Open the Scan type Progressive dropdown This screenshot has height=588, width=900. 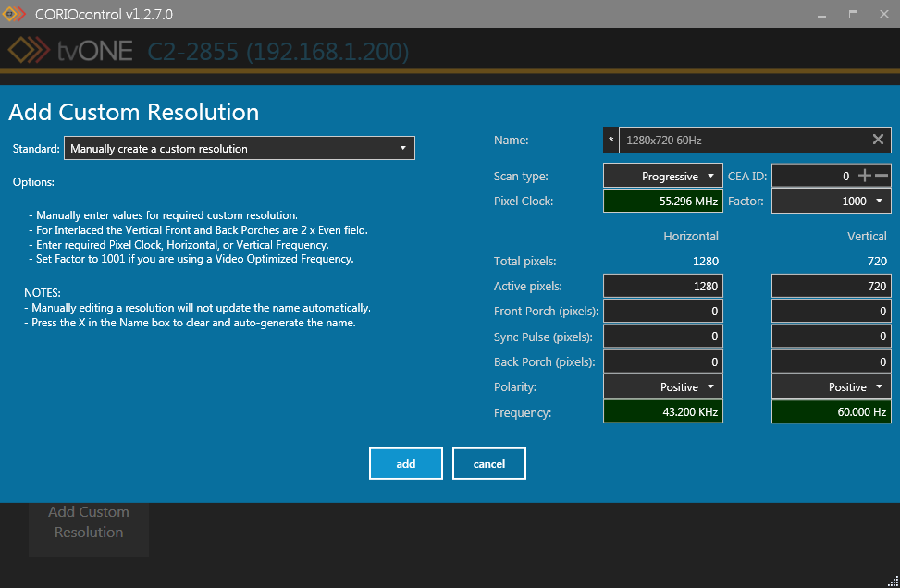click(x=663, y=176)
